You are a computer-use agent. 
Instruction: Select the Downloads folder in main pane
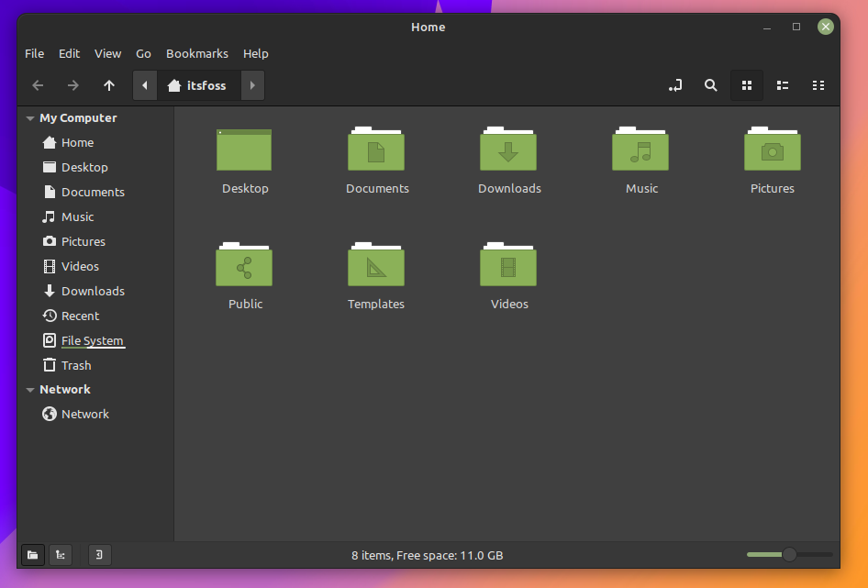point(509,161)
